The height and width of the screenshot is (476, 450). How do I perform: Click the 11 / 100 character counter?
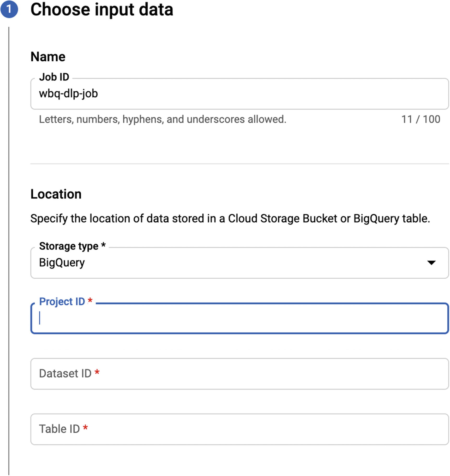[421, 119]
